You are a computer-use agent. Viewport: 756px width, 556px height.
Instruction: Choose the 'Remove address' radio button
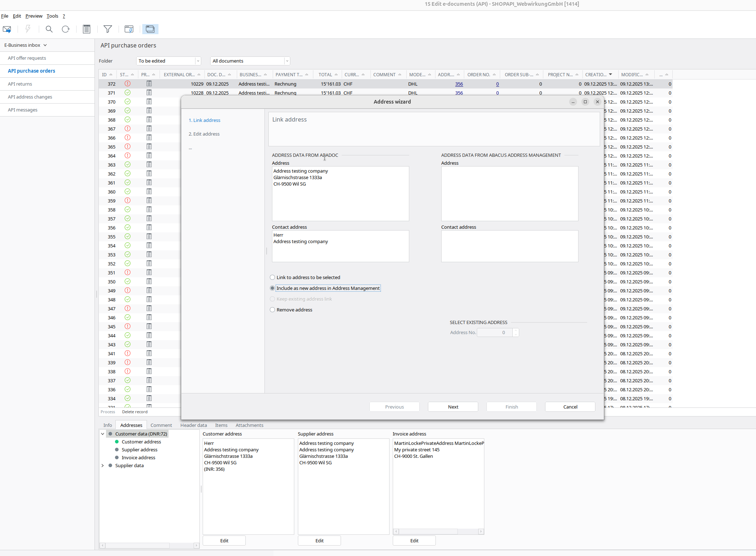pyautogui.click(x=272, y=310)
